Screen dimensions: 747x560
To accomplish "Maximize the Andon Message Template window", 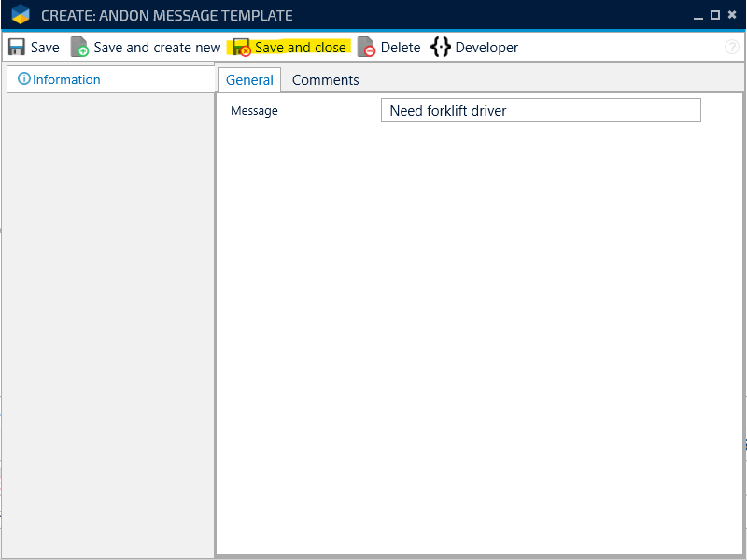I will pos(715,15).
